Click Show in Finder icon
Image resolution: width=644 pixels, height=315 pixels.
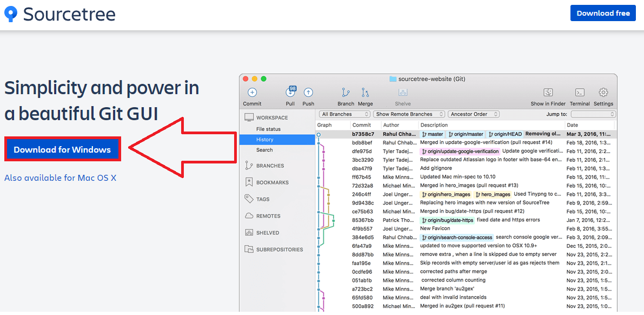pos(548,93)
